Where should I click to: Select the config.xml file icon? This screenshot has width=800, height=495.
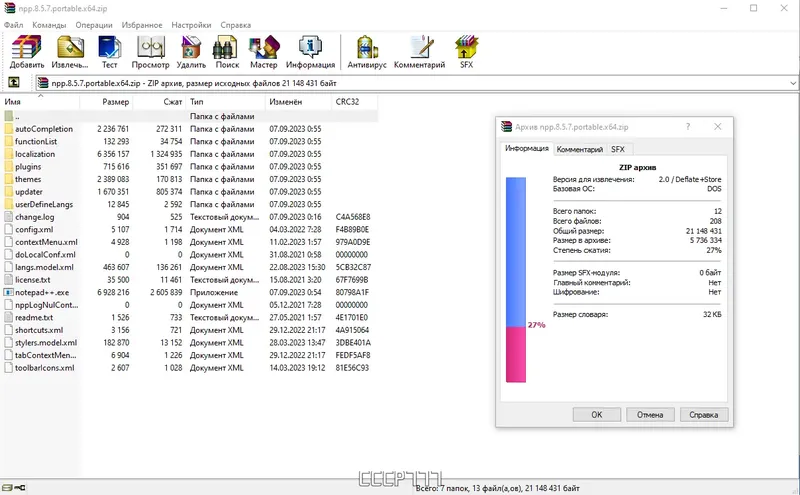[x=8, y=230]
